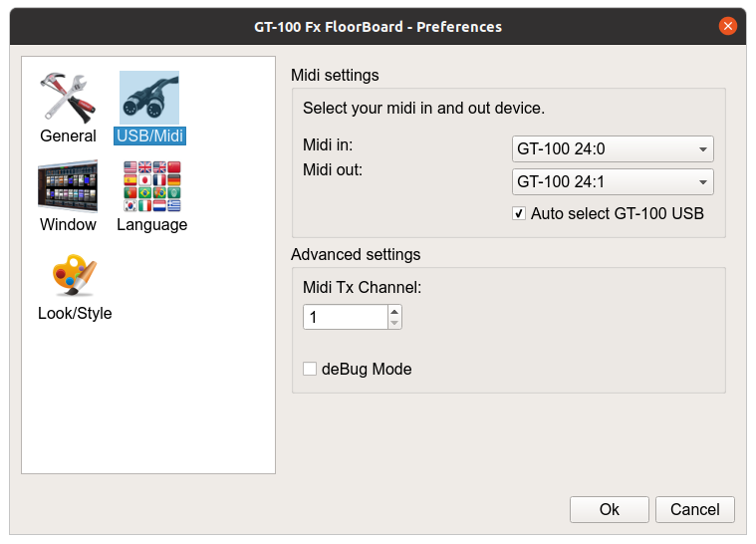Open the General preferences hammer icon
The height and width of the screenshot is (544, 756).
(x=68, y=98)
